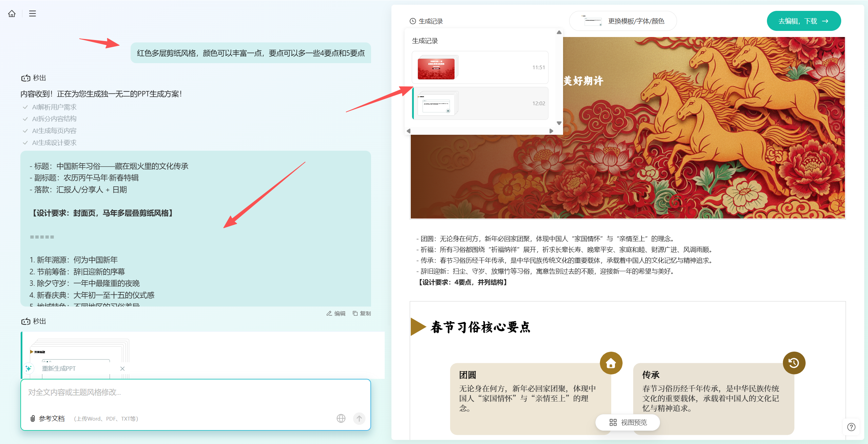Open the hamburger menu icon
868x444 pixels.
coord(33,14)
